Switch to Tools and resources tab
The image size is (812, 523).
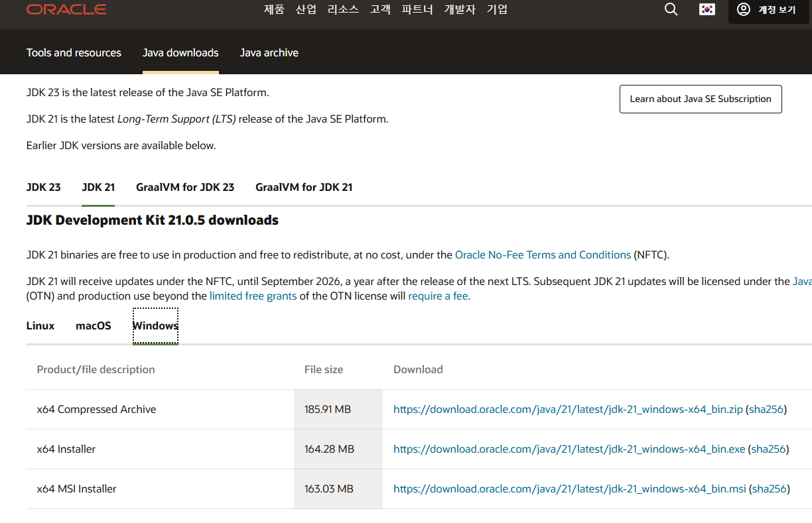point(74,53)
